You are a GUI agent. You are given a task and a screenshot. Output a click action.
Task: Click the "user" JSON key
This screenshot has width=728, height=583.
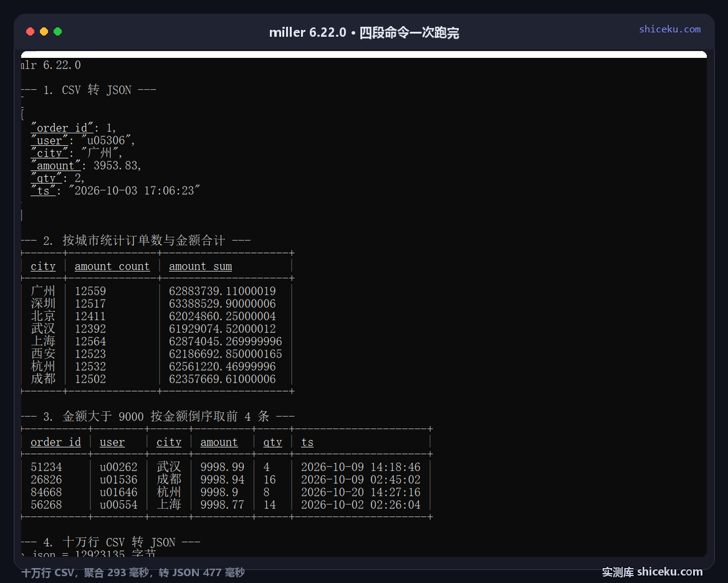point(49,140)
